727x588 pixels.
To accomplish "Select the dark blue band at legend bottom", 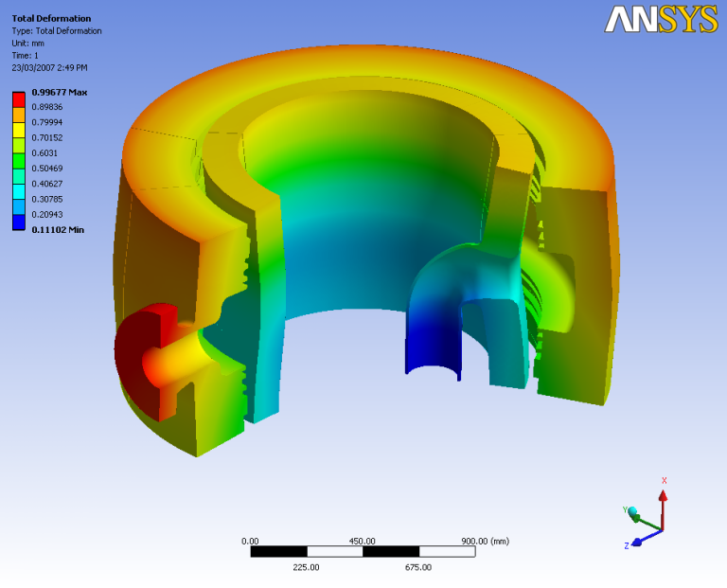I will click(x=19, y=222).
